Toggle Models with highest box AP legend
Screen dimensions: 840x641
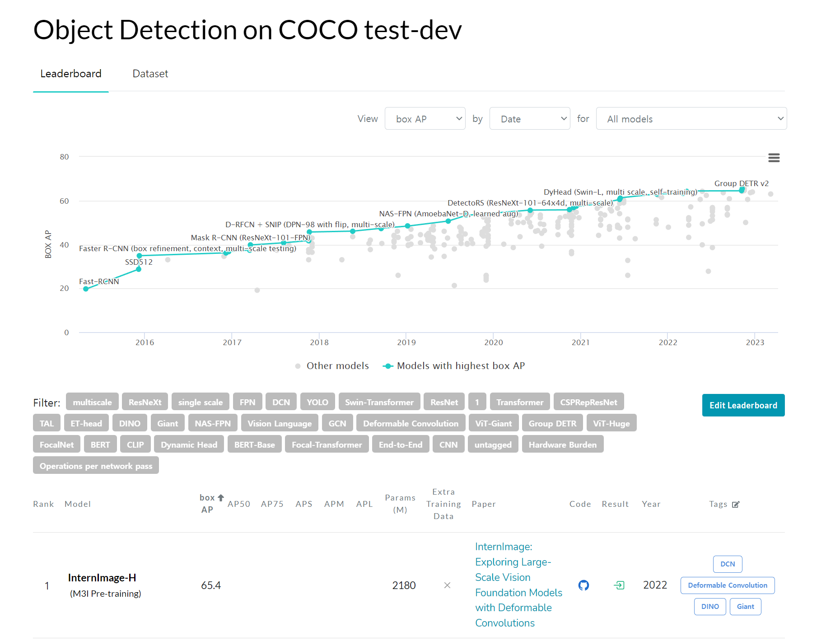tap(454, 366)
